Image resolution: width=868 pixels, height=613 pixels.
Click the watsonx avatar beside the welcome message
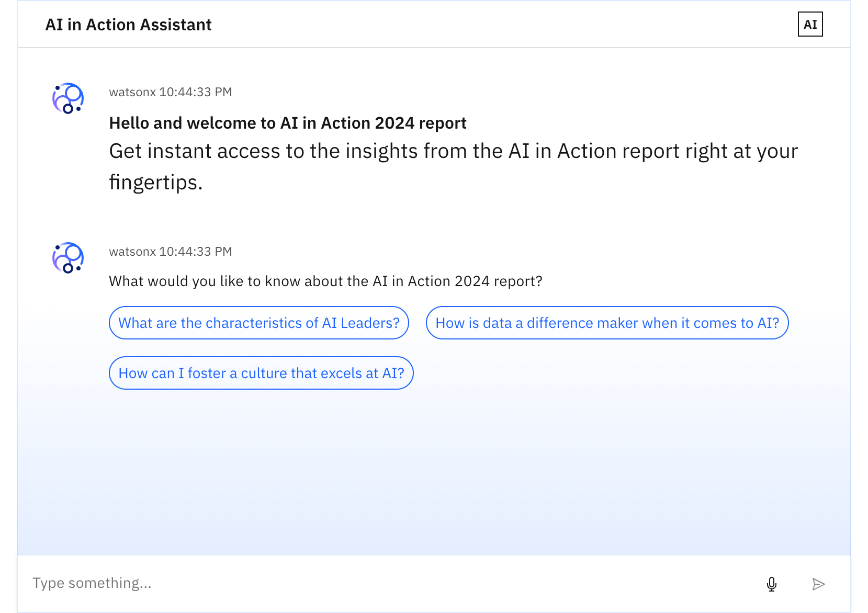(x=68, y=98)
